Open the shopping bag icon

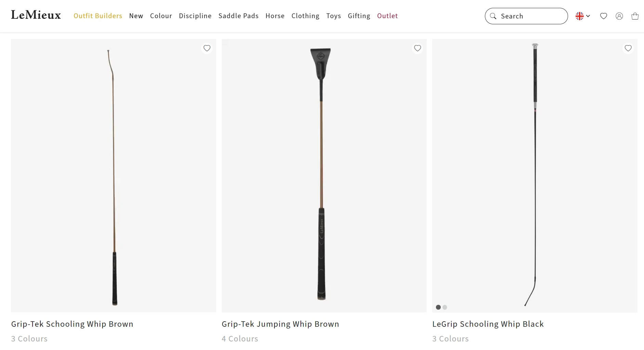pos(635,16)
